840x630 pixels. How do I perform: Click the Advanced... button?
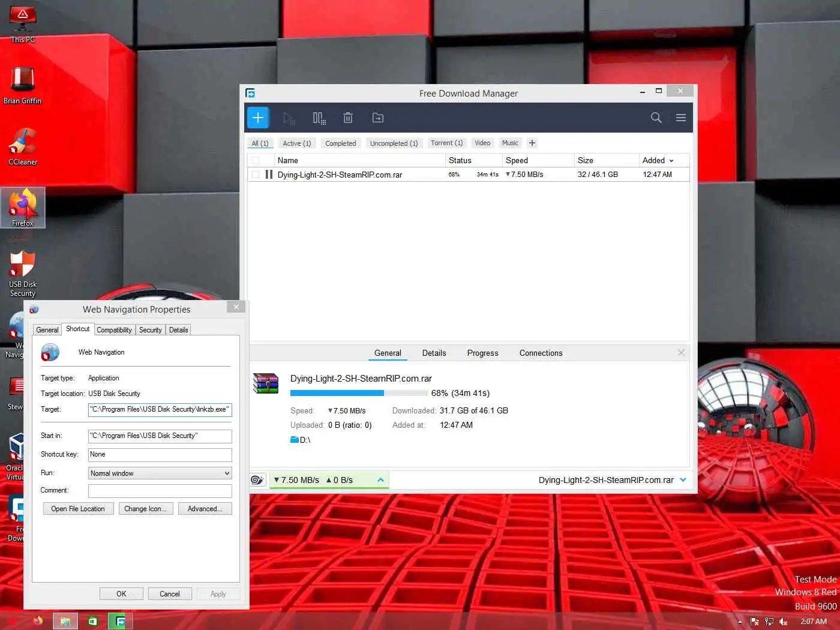(205, 509)
